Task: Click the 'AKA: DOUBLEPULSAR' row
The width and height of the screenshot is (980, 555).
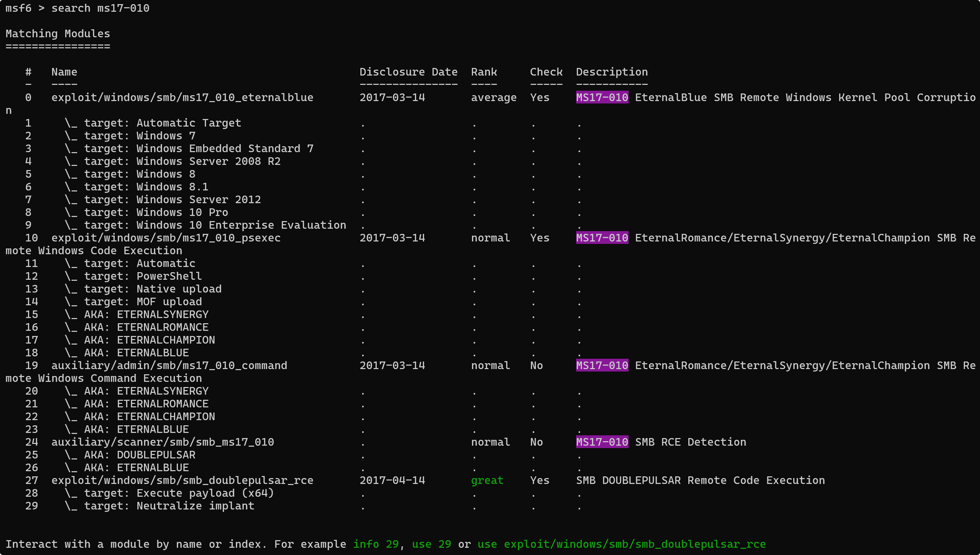Action: coord(156,455)
